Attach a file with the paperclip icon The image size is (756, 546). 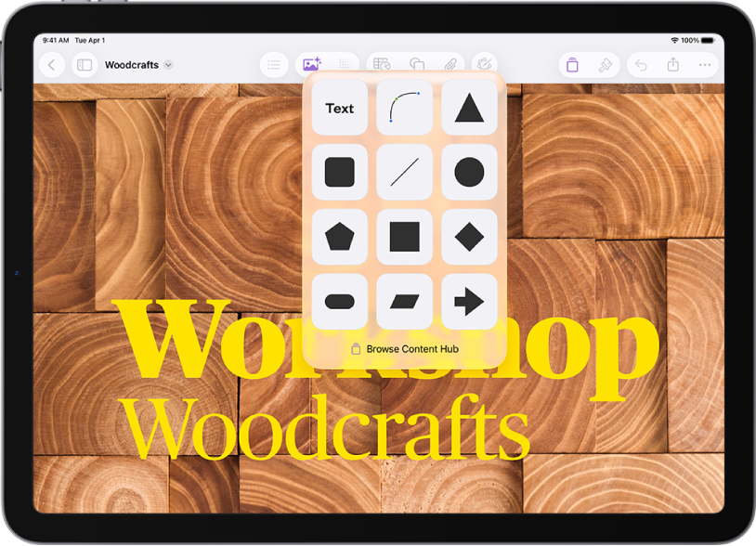point(451,65)
